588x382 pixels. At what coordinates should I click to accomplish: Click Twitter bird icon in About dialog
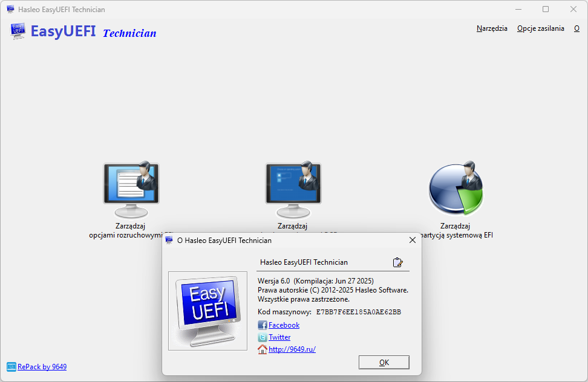pyautogui.click(x=263, y=337)
